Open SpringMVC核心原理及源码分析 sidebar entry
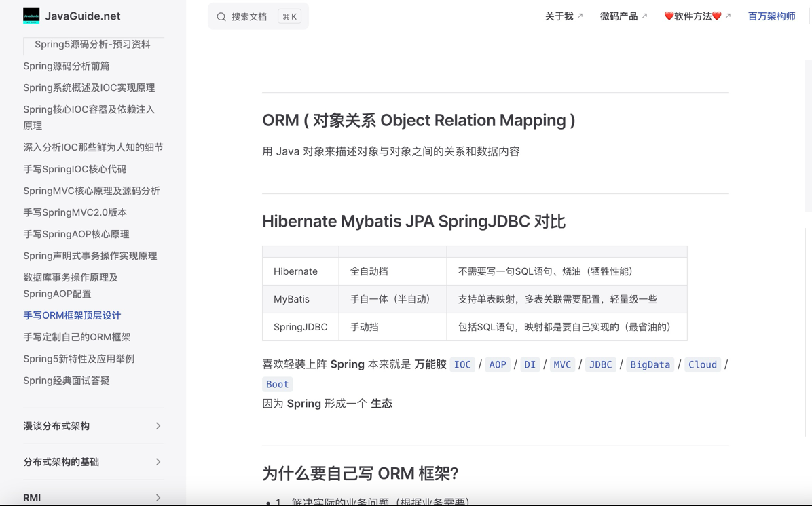The width and height of the screenshot is (812, 506). (91, 191)
